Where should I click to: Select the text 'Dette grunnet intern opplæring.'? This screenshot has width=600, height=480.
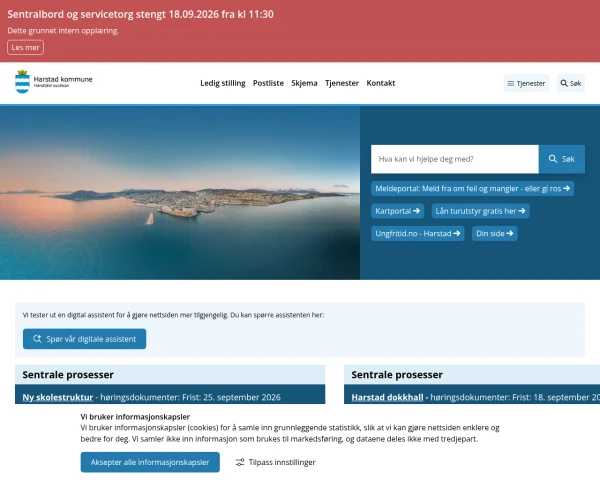[x=63, y=31]
